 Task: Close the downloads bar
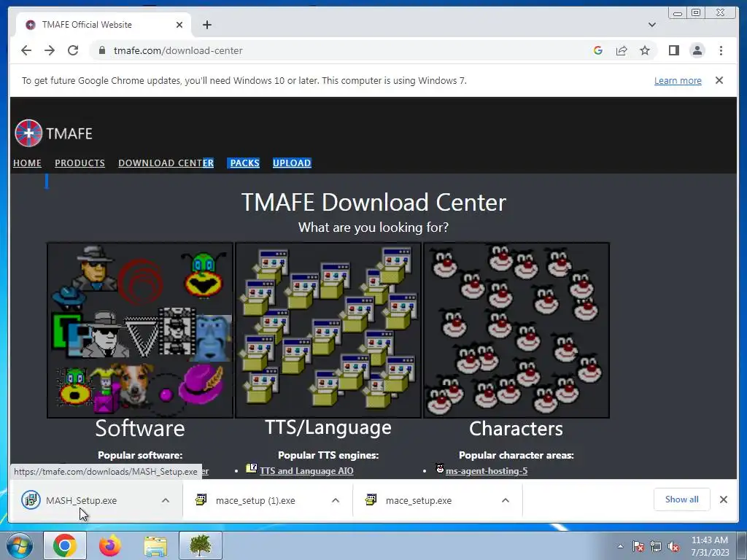pos(723,499)
